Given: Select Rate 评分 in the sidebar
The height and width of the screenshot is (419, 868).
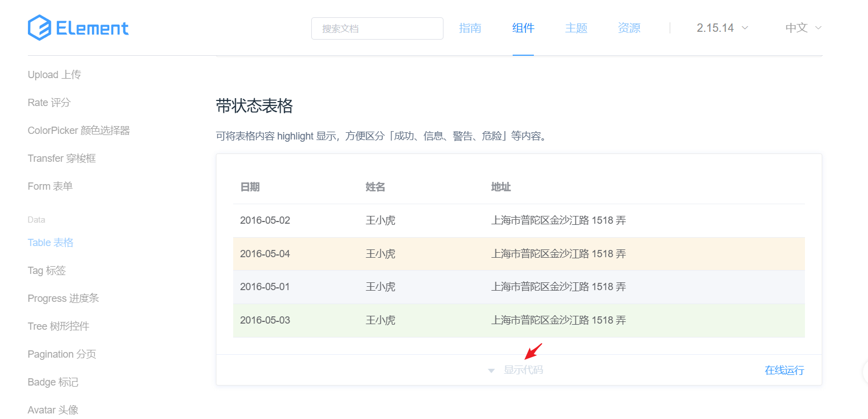Looking at the screenshot, I should (49, 102).
